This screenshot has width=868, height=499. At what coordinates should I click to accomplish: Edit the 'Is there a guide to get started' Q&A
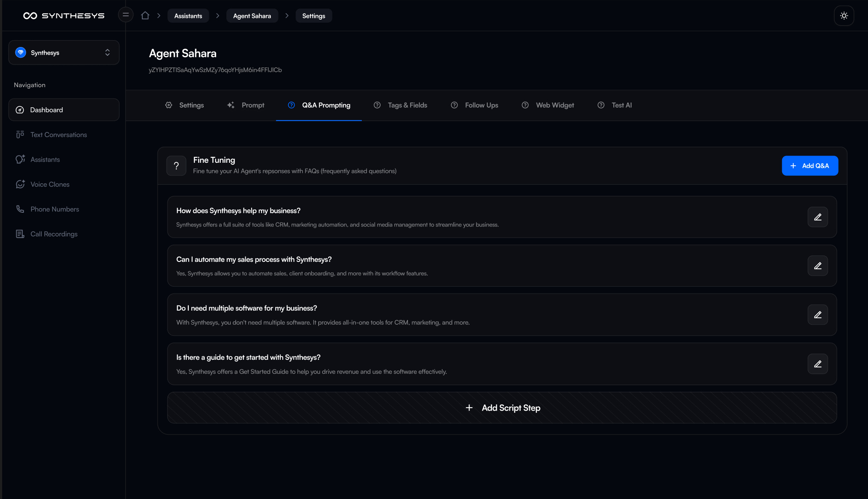pos(818,364)
